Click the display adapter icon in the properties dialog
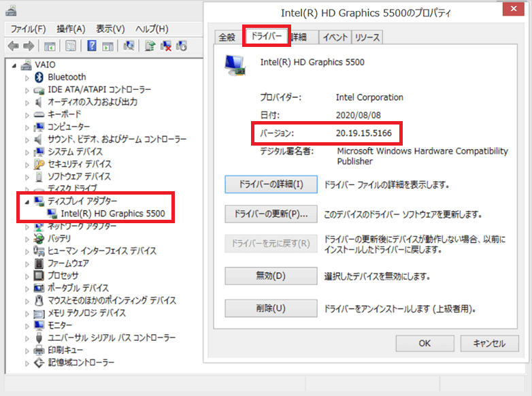Viewport: 532px width, 396px height. coord(235,65)
